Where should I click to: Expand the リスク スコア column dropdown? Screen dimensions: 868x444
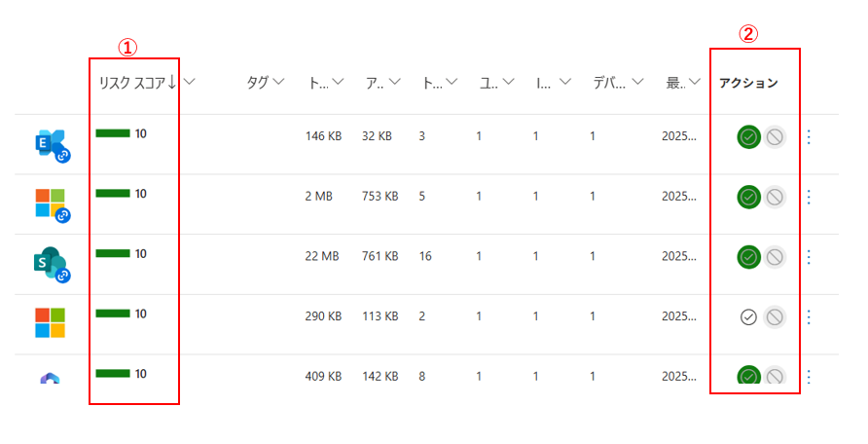(x=190, y=82)
